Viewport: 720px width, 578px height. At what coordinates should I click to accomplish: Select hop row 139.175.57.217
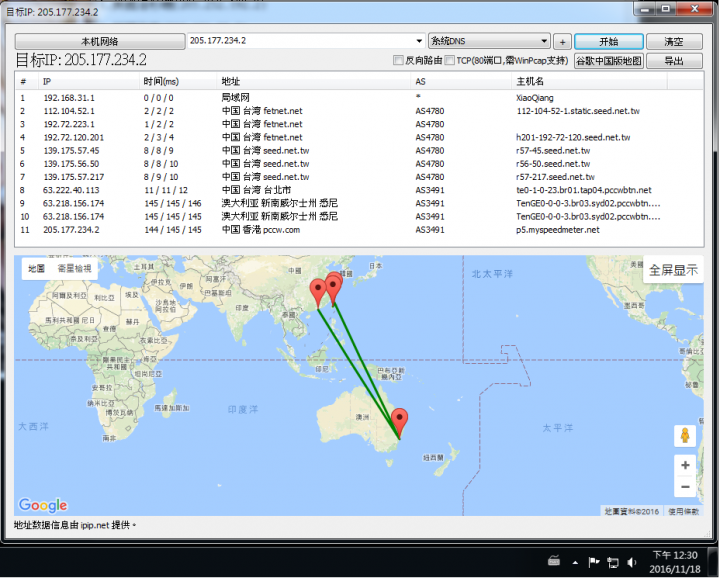(x=359, y=177)
